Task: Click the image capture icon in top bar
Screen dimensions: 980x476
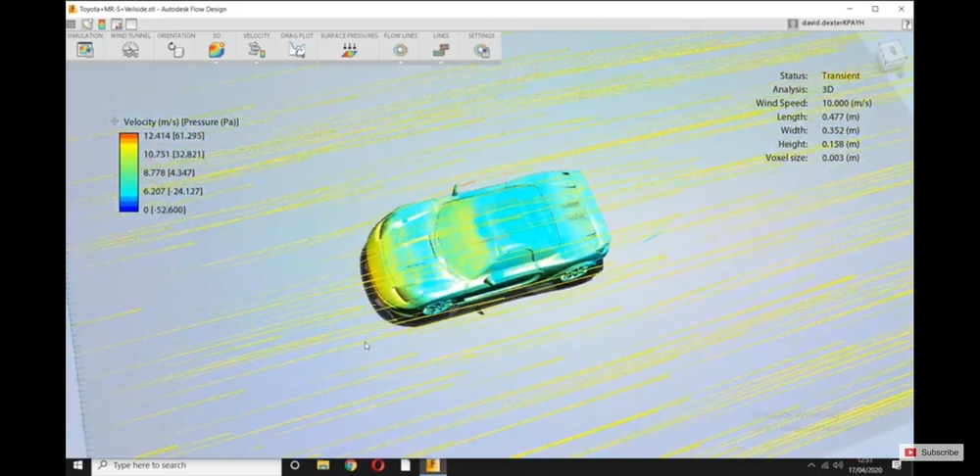Action: [x=117, y=24]
